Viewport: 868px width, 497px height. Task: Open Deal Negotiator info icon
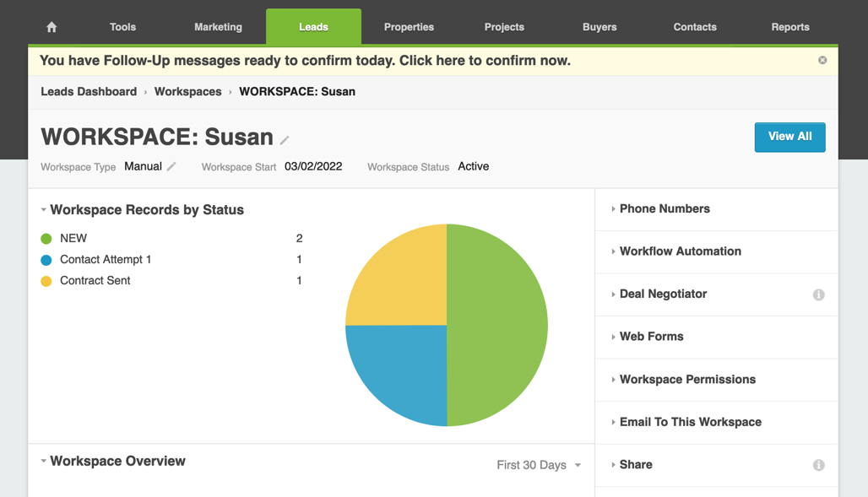(819, 294)
